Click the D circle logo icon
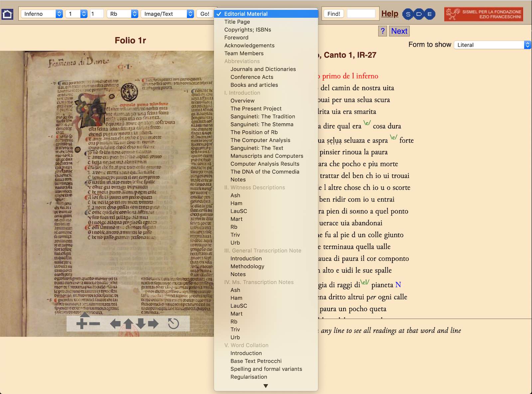Screen dimensions: 532x394 (419, 14)
